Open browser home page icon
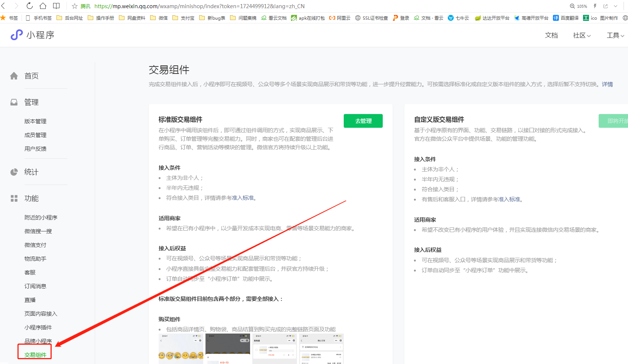This screenshot has height=364, width=628. click(x=43, y=6)
